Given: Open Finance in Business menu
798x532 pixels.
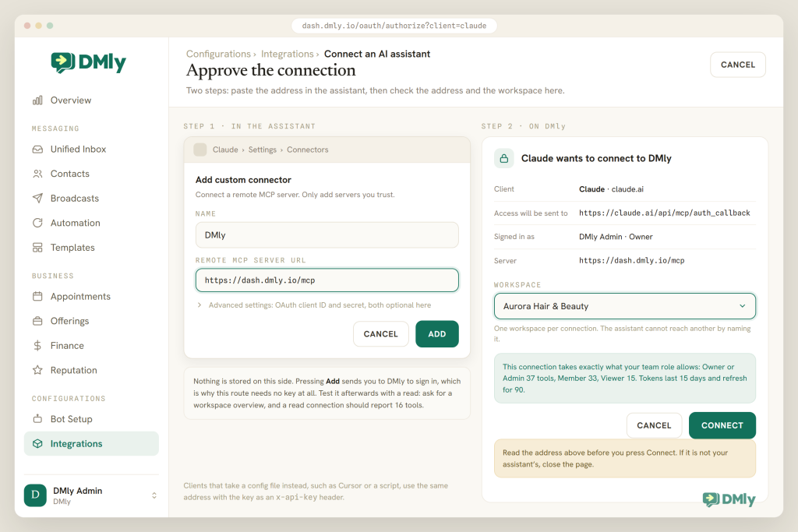Looking at the screenshot, I should 92,346.
